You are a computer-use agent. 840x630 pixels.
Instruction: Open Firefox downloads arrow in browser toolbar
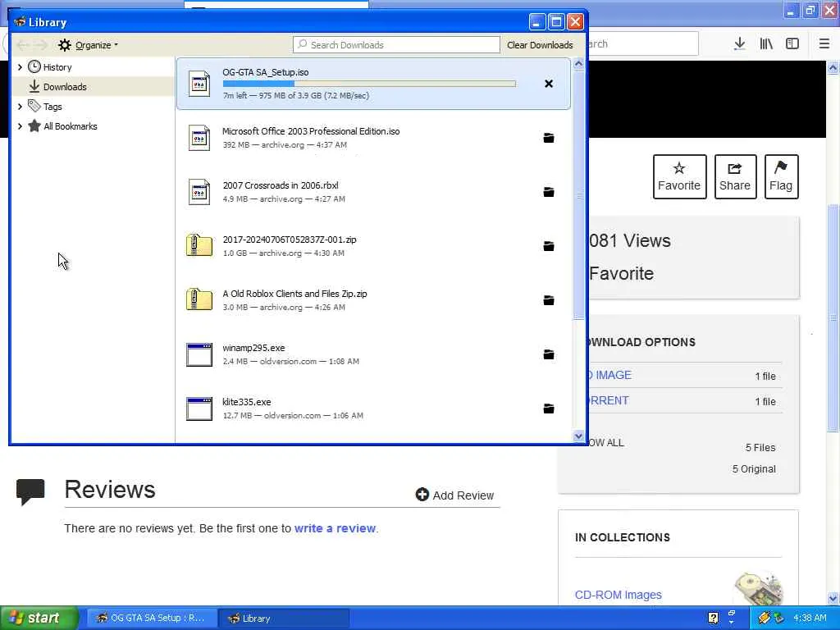tap(740, 44)
